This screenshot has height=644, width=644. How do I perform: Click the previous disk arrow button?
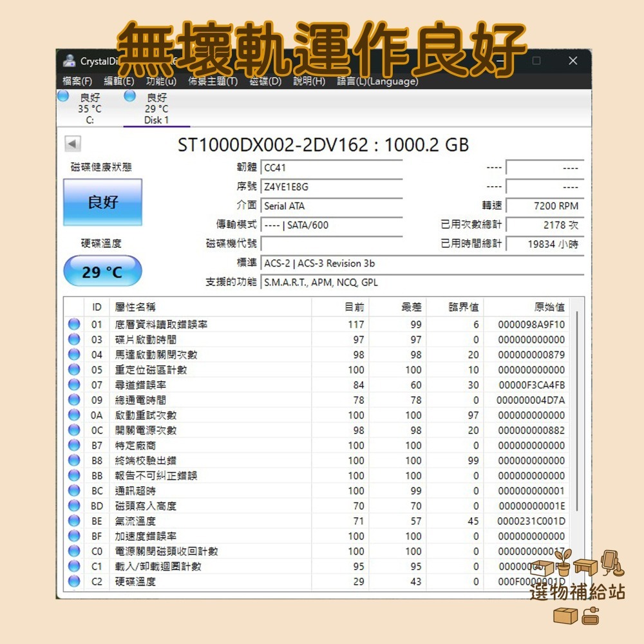[73, 144]
